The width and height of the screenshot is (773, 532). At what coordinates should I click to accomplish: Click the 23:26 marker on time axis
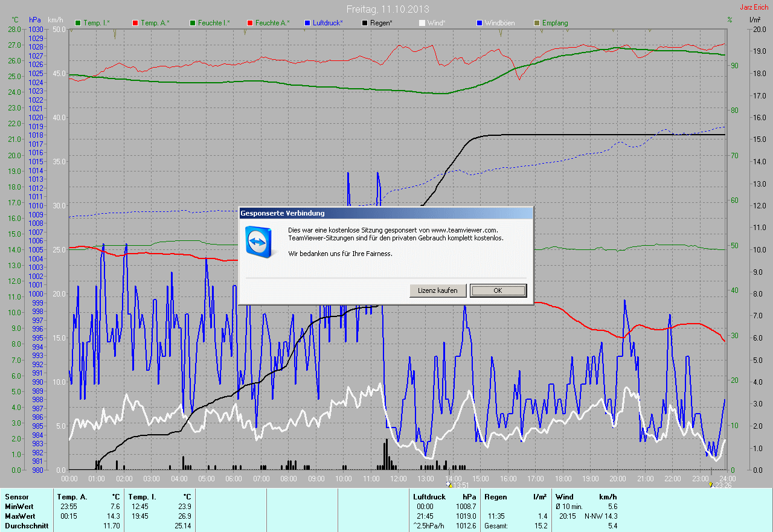click(724, 485)
